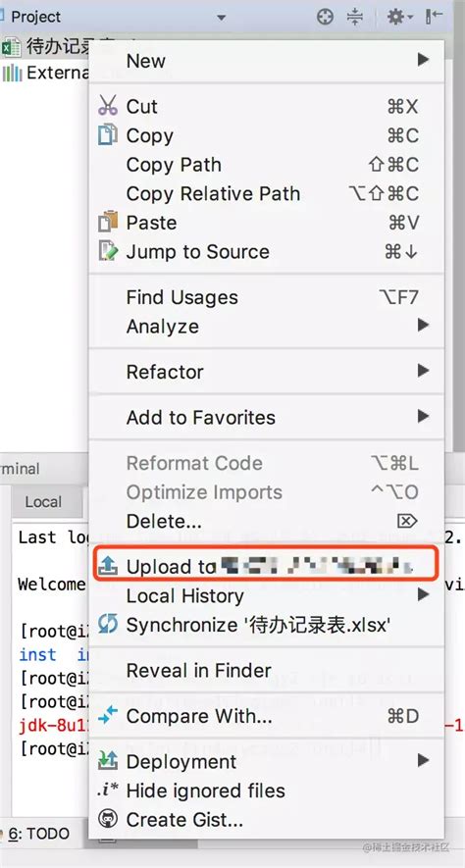Image resolution: width=465 pixels, height=868 pixels.
Task: Switch to the Local terminal tab
Action: click(x=43, y=502)
